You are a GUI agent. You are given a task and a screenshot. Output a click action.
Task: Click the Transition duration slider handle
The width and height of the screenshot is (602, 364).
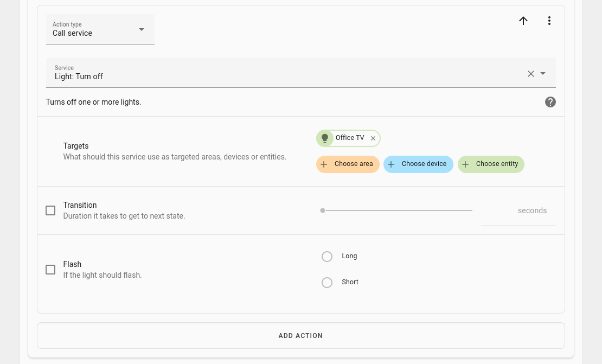pos(323,210)
